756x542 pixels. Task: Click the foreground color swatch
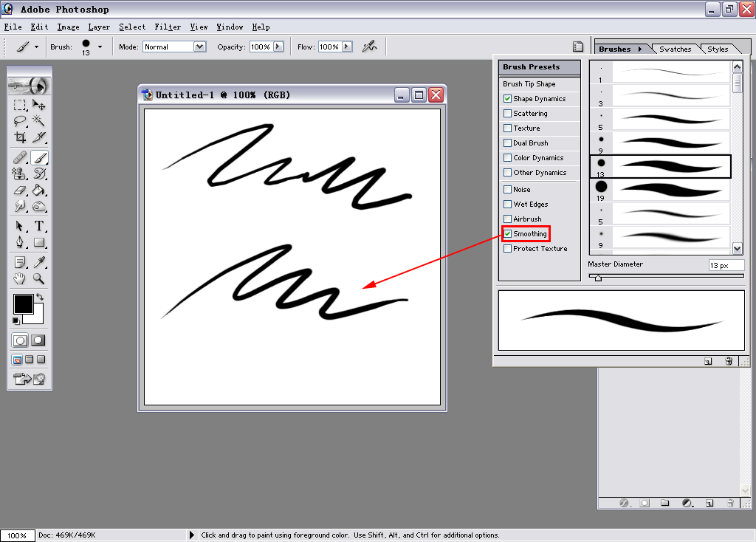[x=23, y=303]
